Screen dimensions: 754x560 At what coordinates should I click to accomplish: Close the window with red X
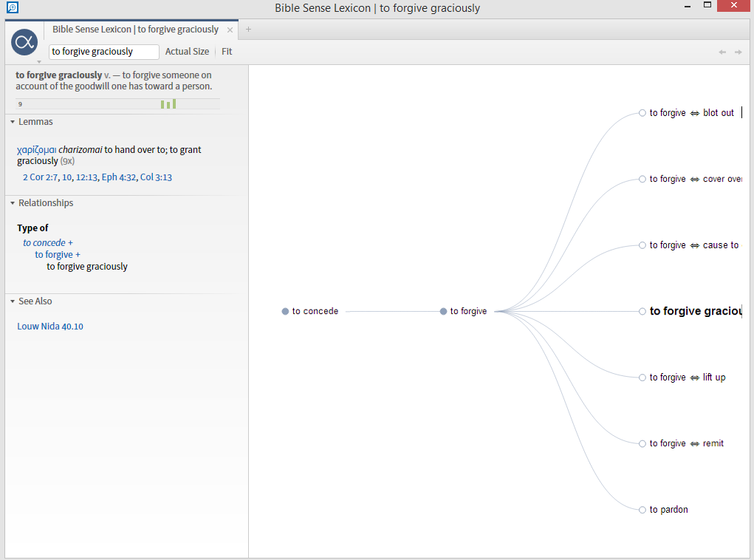point(734,5)
